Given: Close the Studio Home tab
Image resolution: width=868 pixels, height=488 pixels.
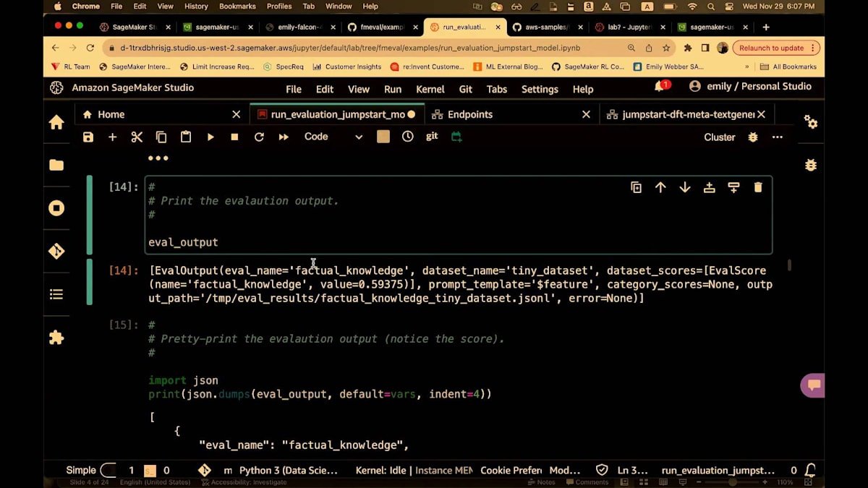Looking at the screenshot, I should point(236,114).
